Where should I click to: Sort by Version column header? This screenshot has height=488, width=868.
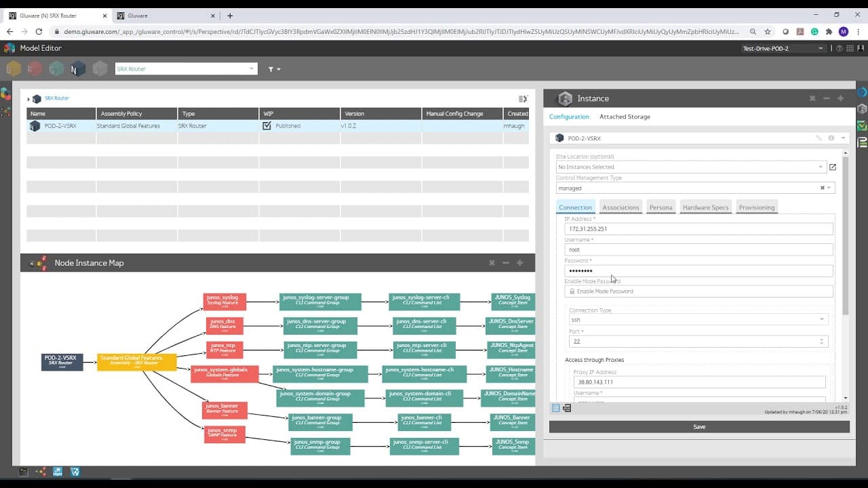[380, 114]
